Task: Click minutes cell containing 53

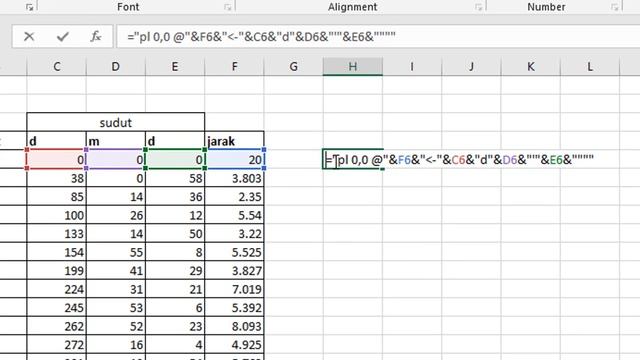Action: [x=116, y=307]
